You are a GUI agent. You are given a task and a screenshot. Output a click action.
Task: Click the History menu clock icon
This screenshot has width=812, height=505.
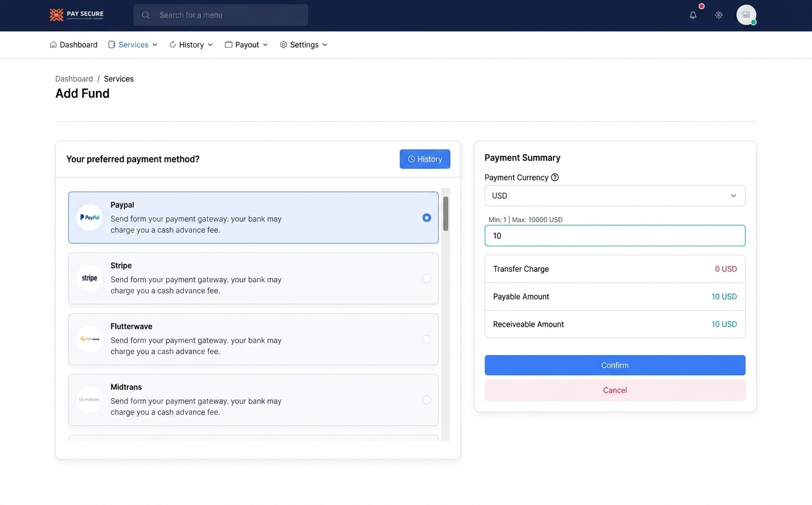[x=173, y=45]
